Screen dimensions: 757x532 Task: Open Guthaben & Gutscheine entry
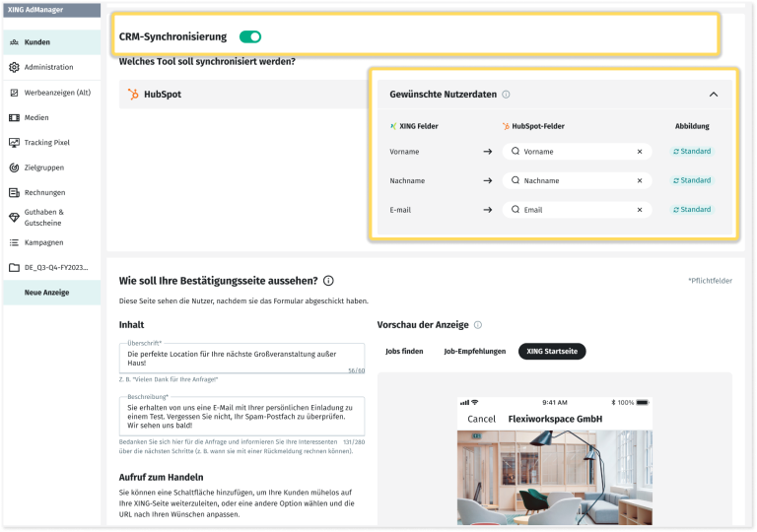point(51,218)
